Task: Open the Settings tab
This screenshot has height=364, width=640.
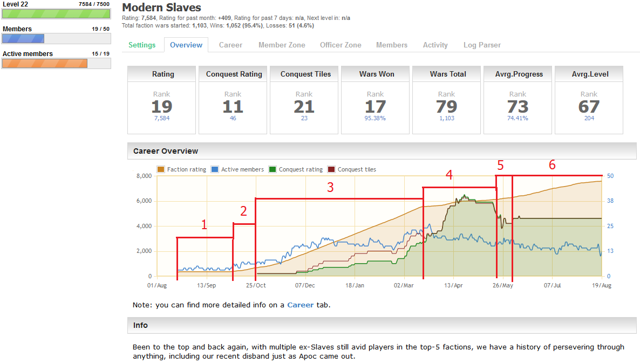Action: pyautogui.click(x=142, y=45)
